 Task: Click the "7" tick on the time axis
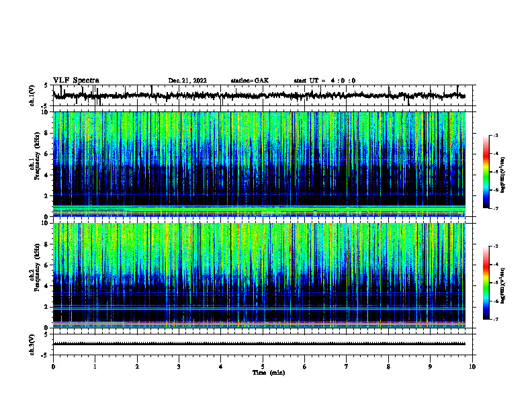[x=347, y=367]
